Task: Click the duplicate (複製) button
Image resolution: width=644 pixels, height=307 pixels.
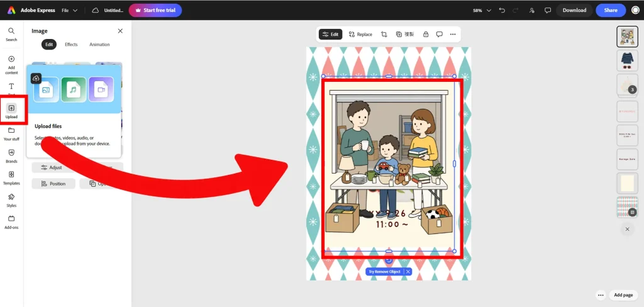Action: [404, 34]
